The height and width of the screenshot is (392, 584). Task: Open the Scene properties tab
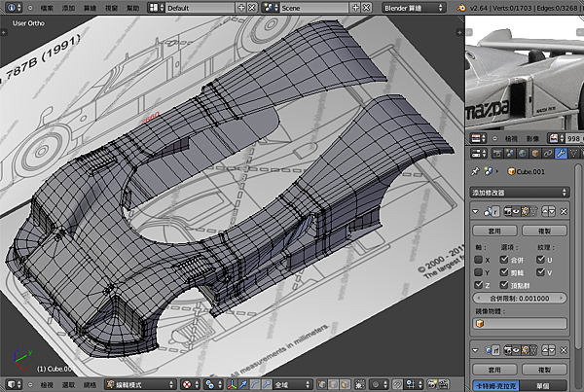pyautogui.click(x=509, y=153)
